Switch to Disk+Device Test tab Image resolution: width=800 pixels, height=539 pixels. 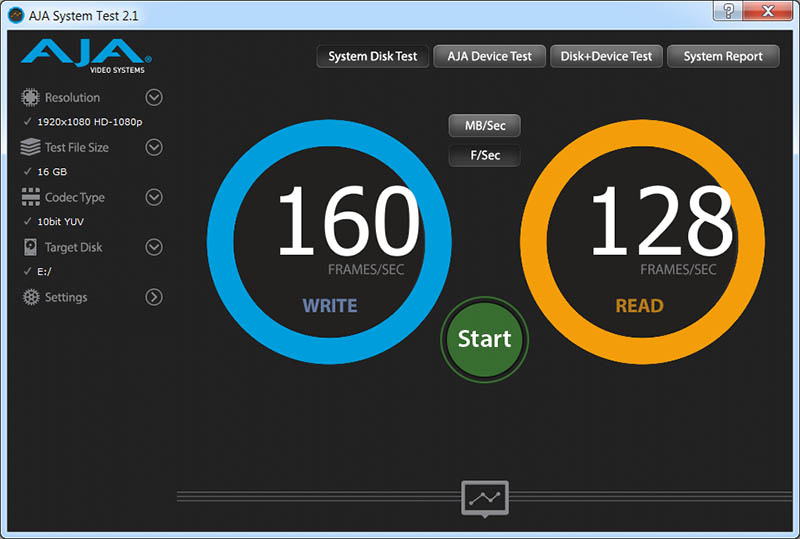click(606, 56)
